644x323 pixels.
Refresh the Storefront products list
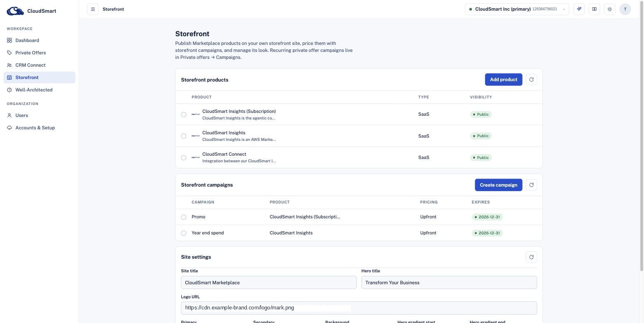(x=531, y=80)
